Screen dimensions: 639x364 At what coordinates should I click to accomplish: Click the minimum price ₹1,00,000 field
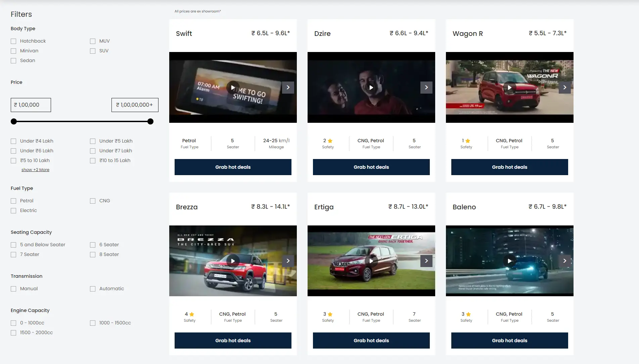[31, 105]
